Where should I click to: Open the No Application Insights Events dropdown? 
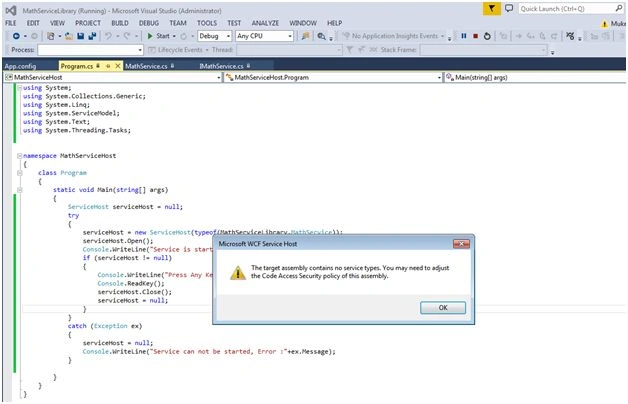point(442,36)
